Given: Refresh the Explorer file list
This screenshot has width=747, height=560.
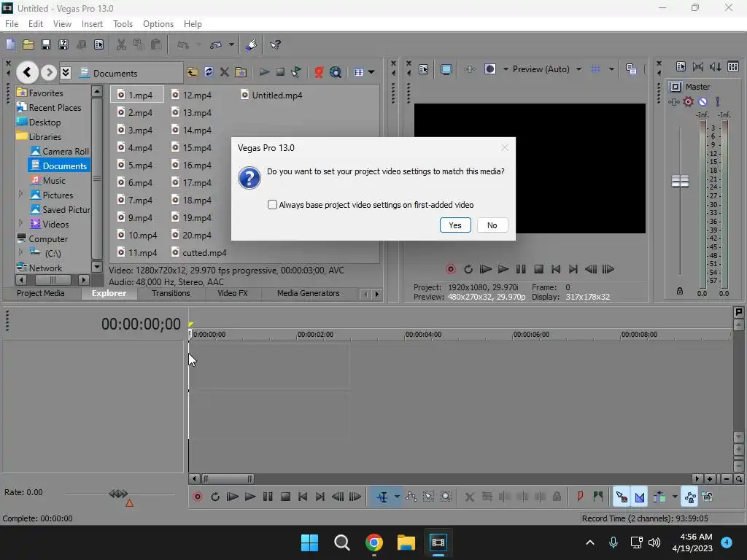Looking at the screenshot, I should pos(209,72).
